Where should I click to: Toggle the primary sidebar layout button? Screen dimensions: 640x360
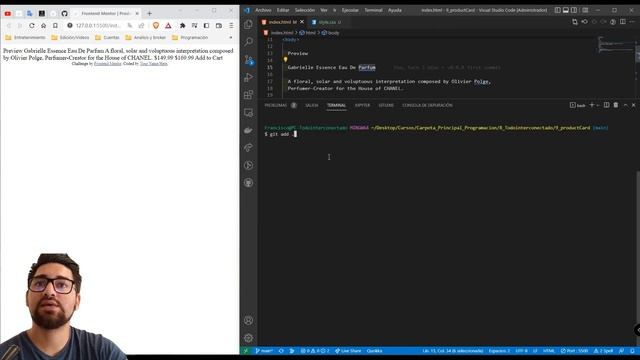[x=557, y=10]
